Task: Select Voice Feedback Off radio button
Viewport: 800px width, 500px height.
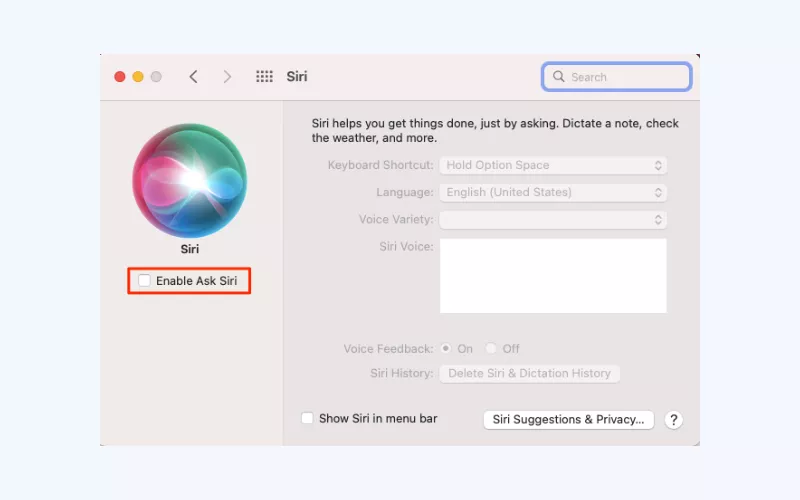Action: 491,349
